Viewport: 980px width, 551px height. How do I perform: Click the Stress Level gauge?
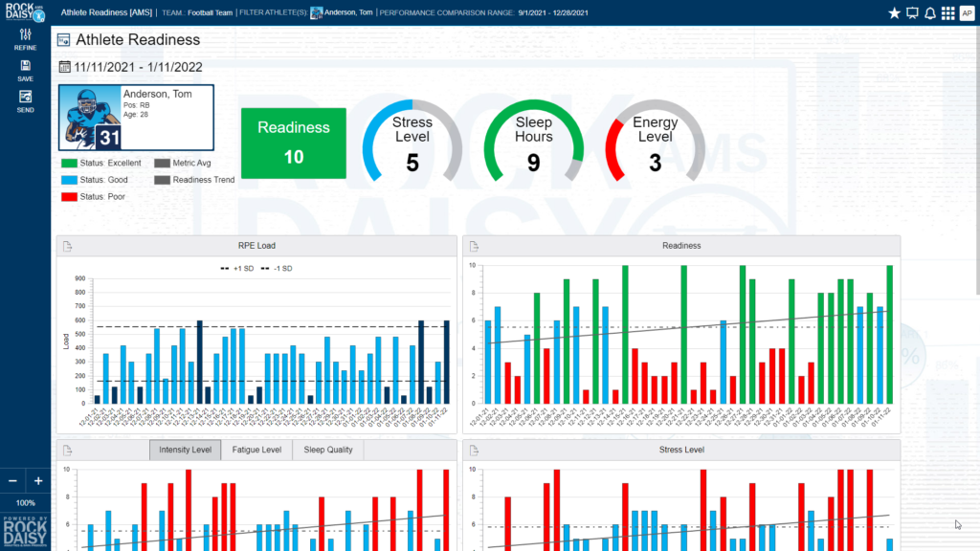[x=412, y=143]
